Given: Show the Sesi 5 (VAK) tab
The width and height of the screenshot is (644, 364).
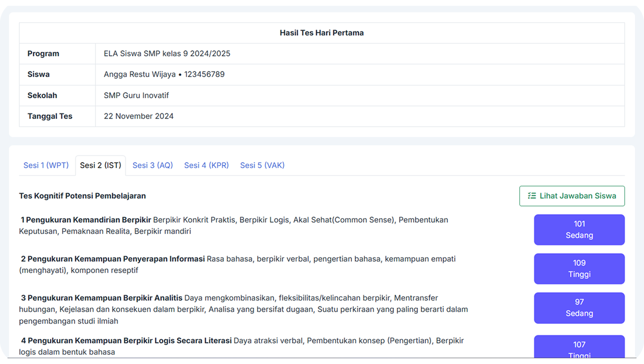Looking at the screenshot, I should (262, 165).
